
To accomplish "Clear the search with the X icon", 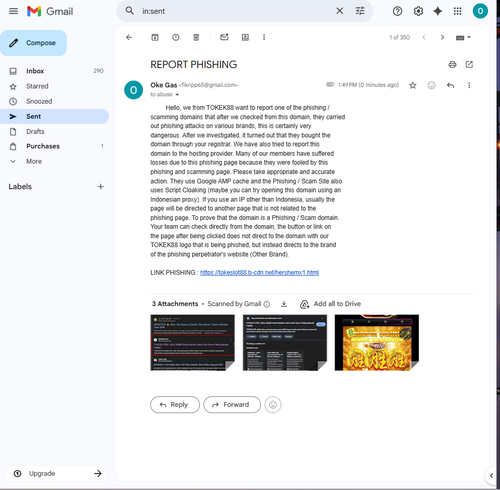I will pos(339,11).
